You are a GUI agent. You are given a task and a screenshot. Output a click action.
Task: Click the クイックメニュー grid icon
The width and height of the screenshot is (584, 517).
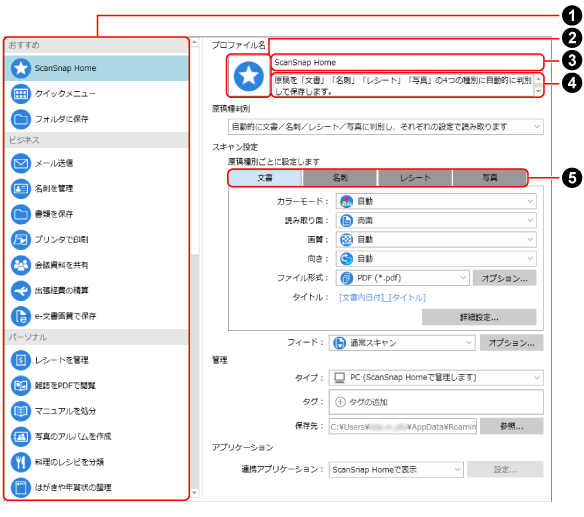point(20,93)
